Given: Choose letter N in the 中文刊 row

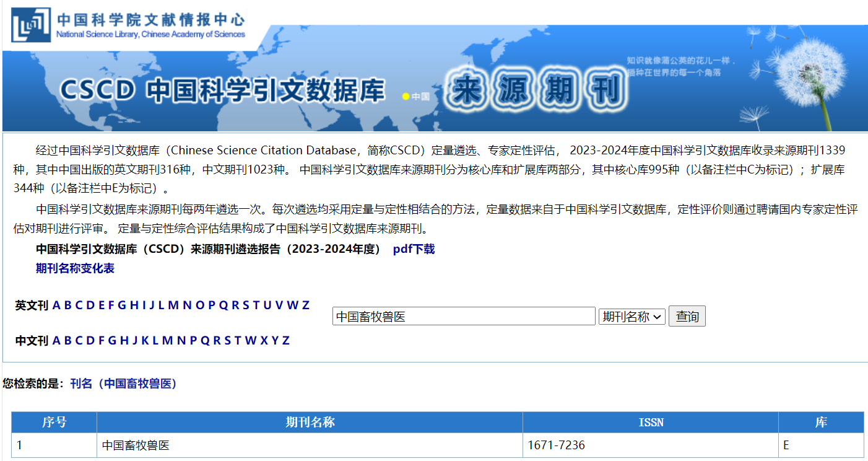Looking at the screenshot, I should tap(181, 341).
